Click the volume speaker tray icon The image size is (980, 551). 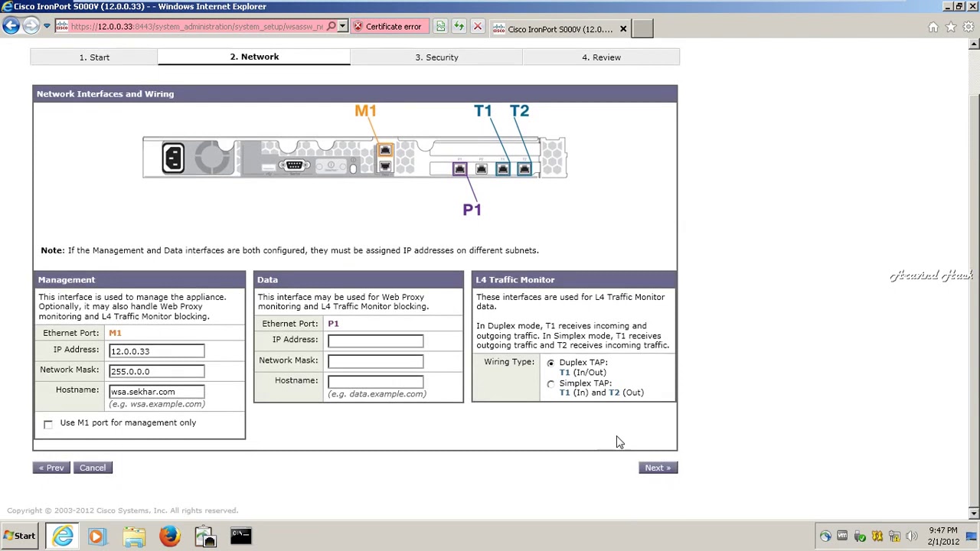click(x=912, y=536)
